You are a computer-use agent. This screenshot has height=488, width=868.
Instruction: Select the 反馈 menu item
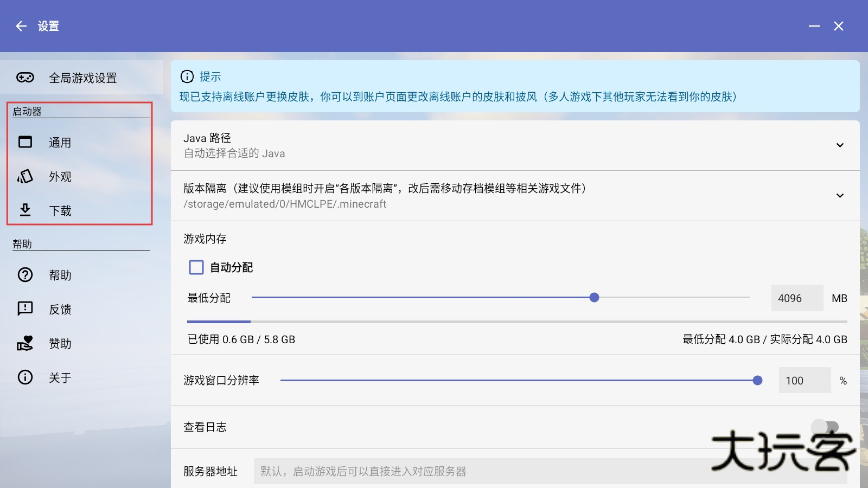pos(60,309)
